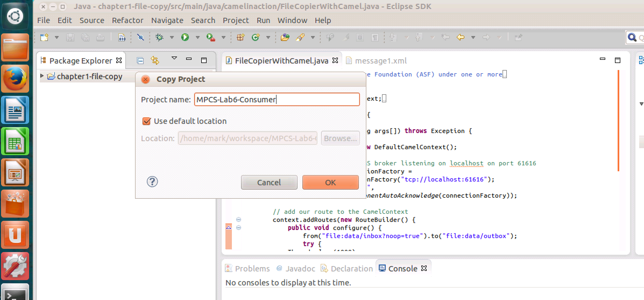Viewport: 644px width, 300px height.
Task: Collapse the configure() method fold marker
Action: point(239,228)
